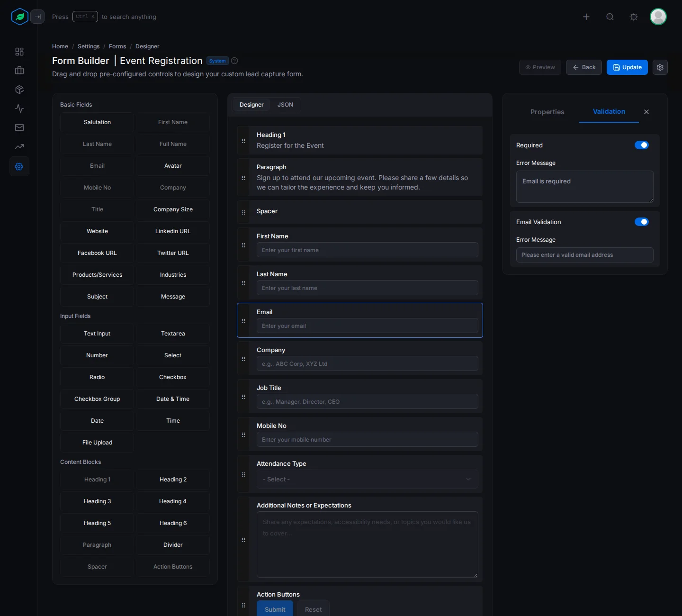Go to Settings via breadcrumb
This screenshot has width=682, height=616.
click(89, 46)
